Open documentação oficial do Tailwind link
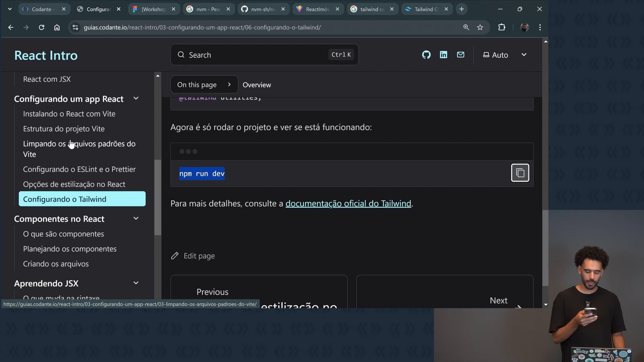The width and height of the screenshot is (644, 362). click(348, 203)
